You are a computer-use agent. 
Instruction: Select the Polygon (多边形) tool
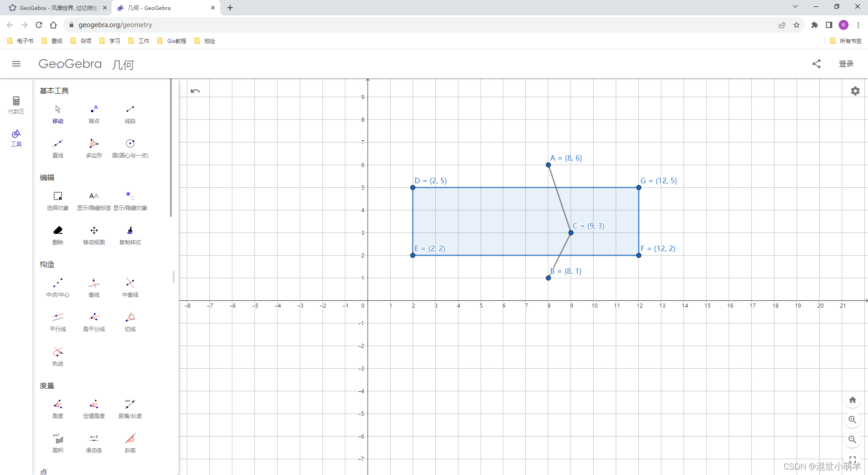pyautogui.click(x=94, y=148)
